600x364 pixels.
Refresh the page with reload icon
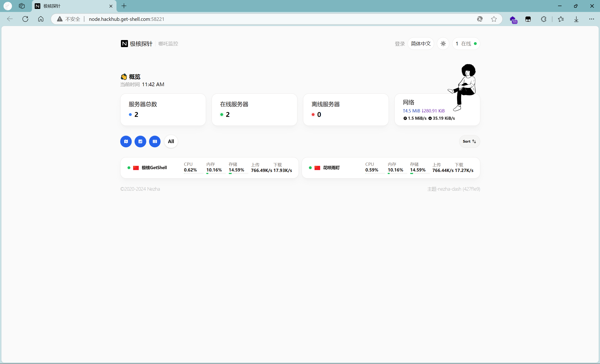(x=25, y=19)
